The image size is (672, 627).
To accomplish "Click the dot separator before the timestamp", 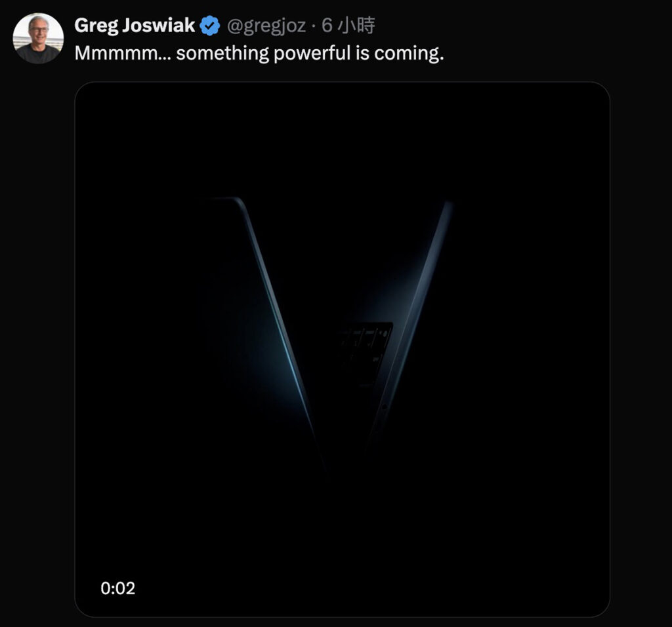I will coord(313,26).
